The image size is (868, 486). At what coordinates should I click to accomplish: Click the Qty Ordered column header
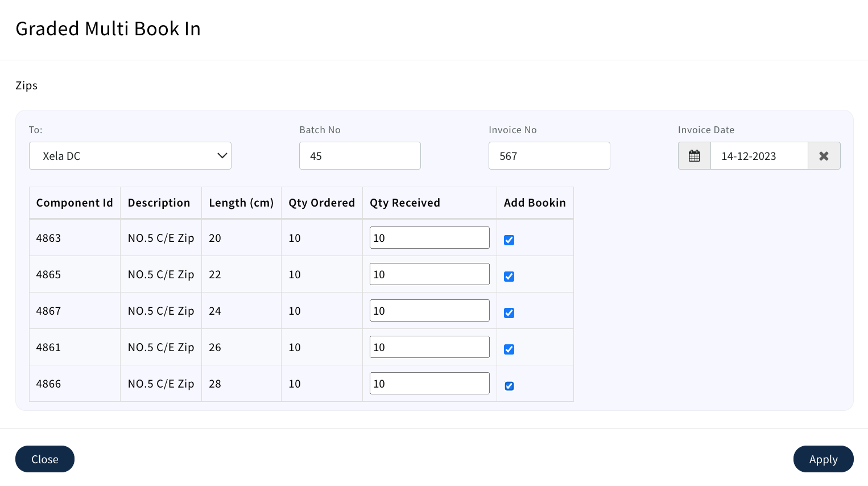321,203
